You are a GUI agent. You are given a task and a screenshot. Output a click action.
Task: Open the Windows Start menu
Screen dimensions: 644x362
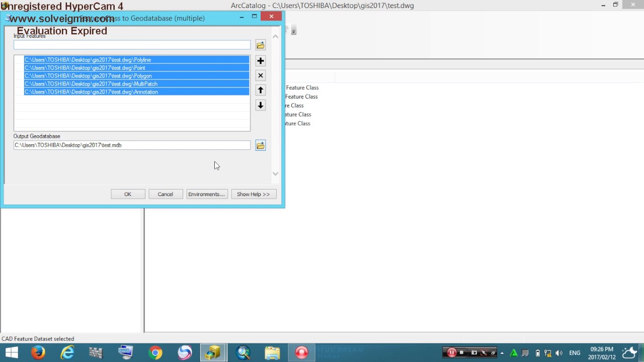tap(11, 352)
